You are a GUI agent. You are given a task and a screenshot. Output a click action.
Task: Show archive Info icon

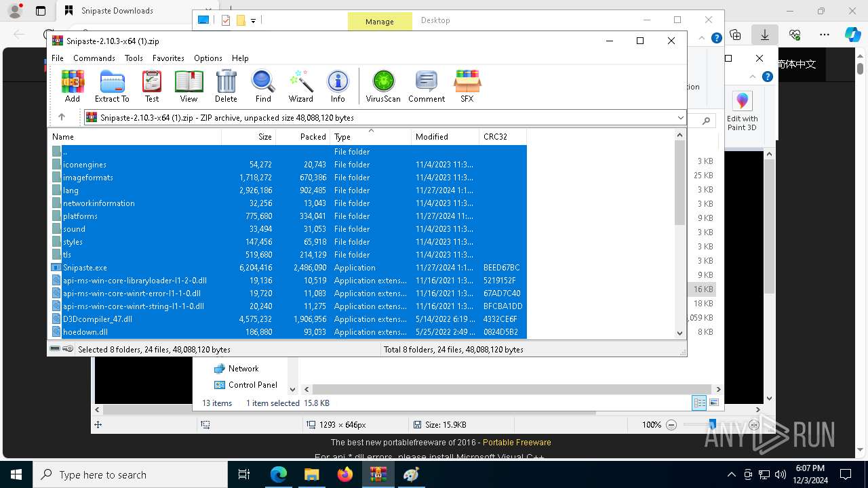coord(338,86)
